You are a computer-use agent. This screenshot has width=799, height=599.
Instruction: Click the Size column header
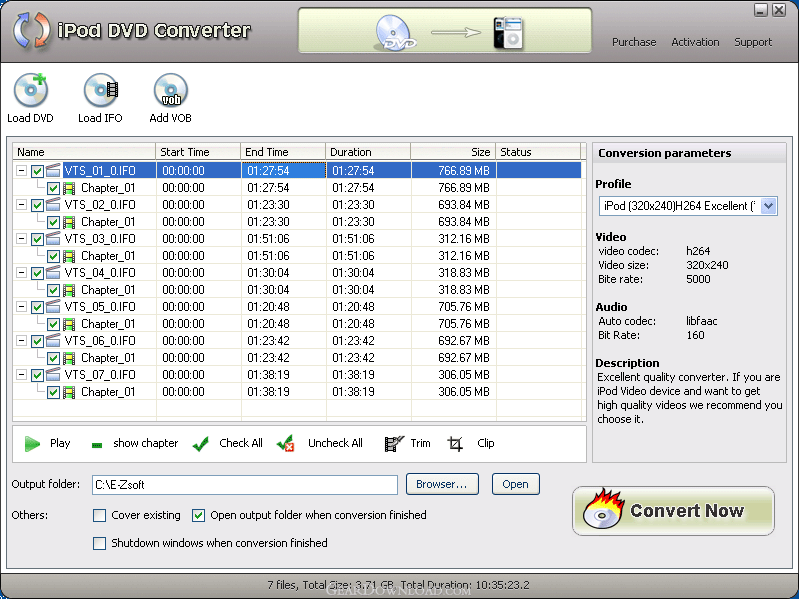click(453, 152)
